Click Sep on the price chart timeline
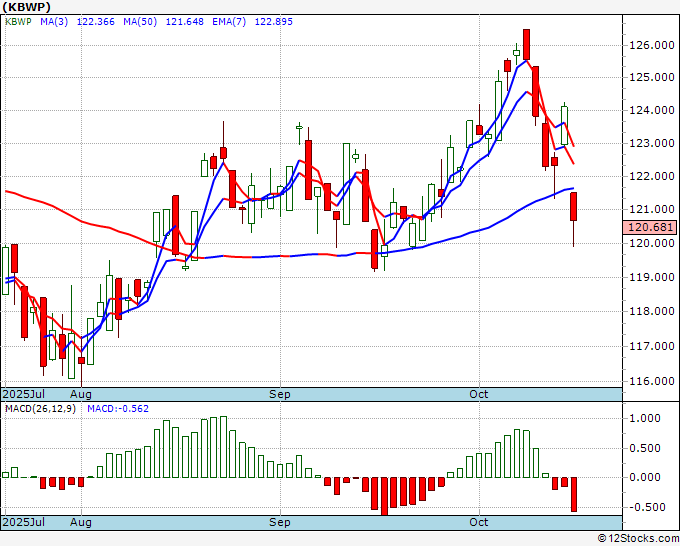Screen dimensions: 680x546 [280, 394]
